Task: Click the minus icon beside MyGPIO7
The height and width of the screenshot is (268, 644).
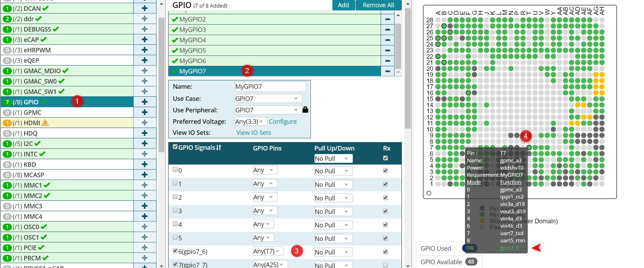Action: click(388, 71)
